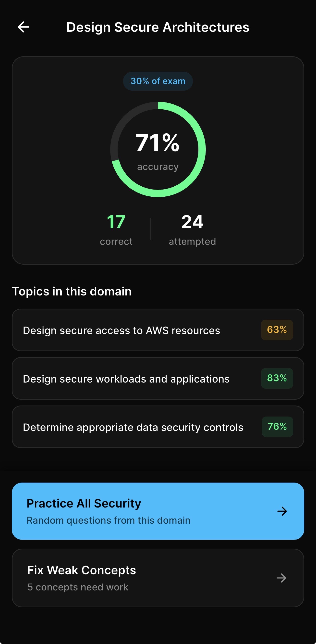The image size is (316, 644).
Task: Select the 24 attempted stat
Action: pos(192,229)
